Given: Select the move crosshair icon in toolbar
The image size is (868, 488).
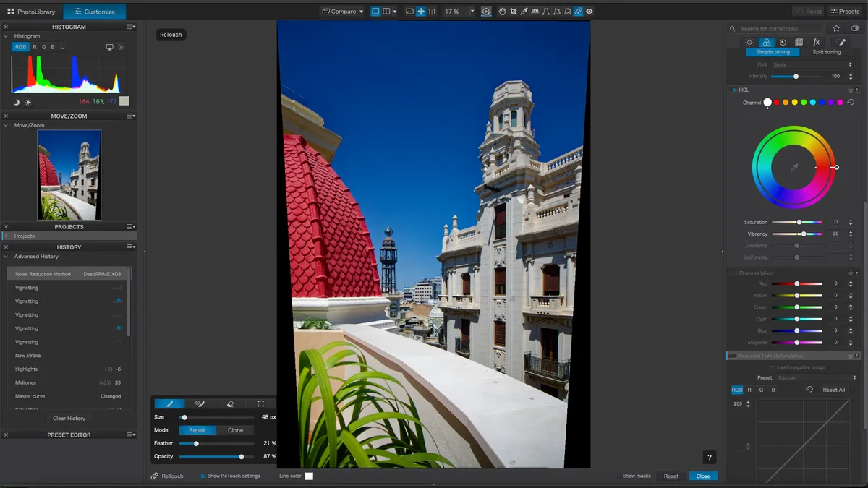Looking at the screenshot, I should 420,12.
